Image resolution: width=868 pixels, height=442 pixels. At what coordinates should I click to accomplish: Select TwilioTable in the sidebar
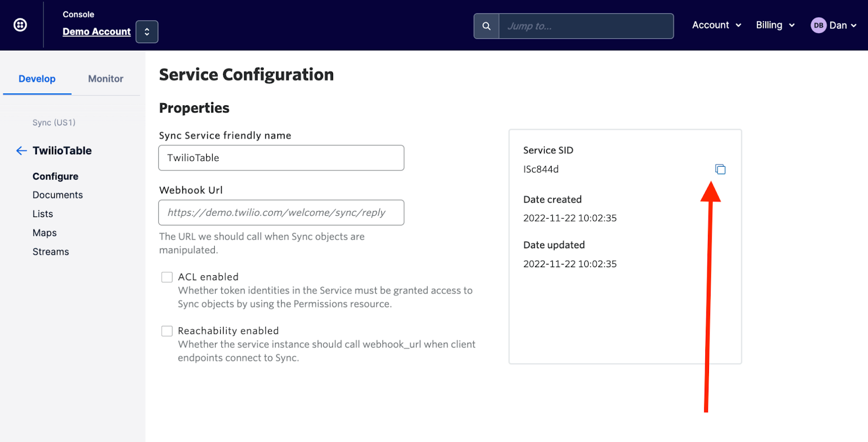click(x=62, y=150)
